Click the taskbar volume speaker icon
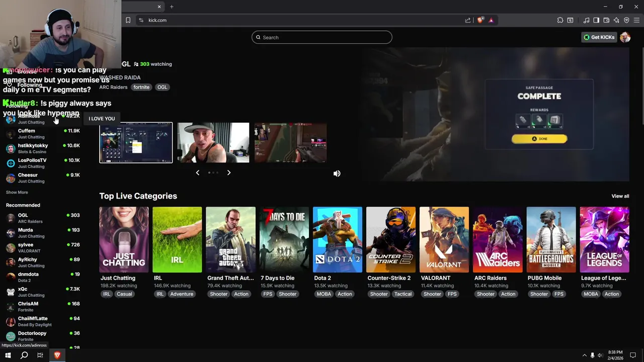 (x=600, y=355)
